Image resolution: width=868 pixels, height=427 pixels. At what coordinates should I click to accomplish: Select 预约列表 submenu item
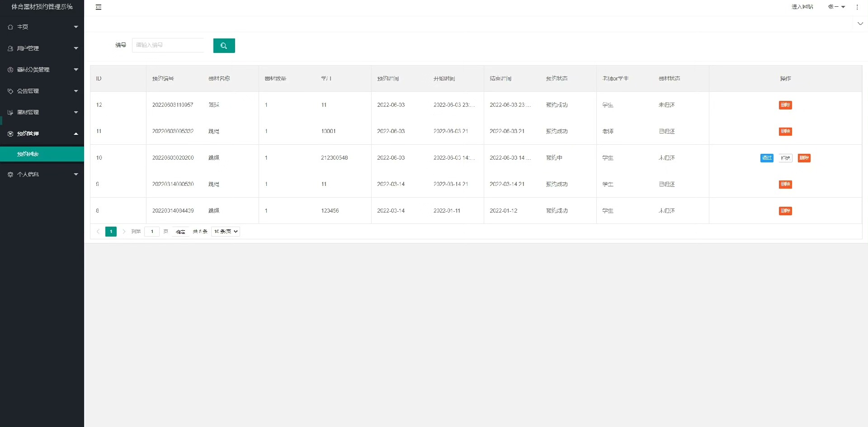tap(42, 154)
